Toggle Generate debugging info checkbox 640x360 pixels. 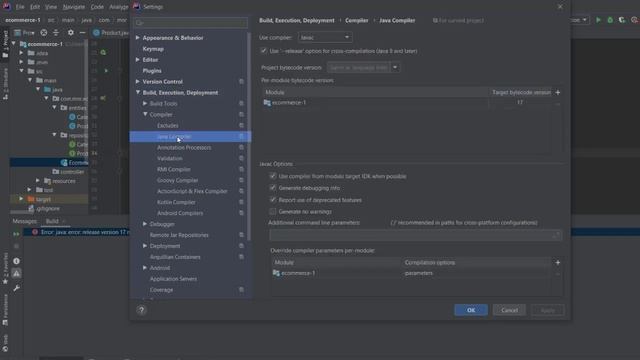pos(273,188)
